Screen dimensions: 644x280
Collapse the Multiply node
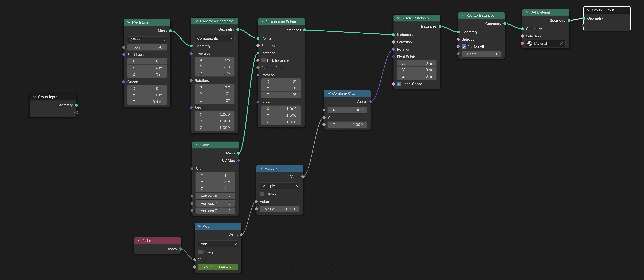click(261, 169)
